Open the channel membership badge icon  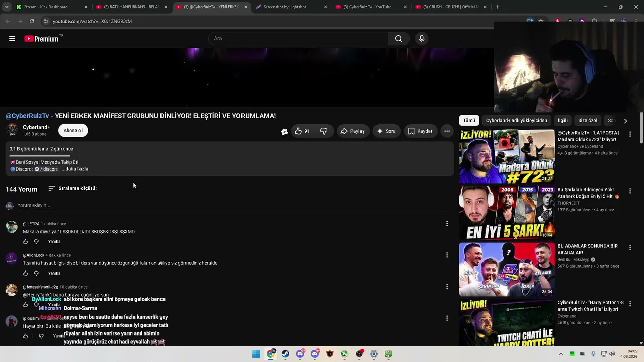[x=284, y=131]
